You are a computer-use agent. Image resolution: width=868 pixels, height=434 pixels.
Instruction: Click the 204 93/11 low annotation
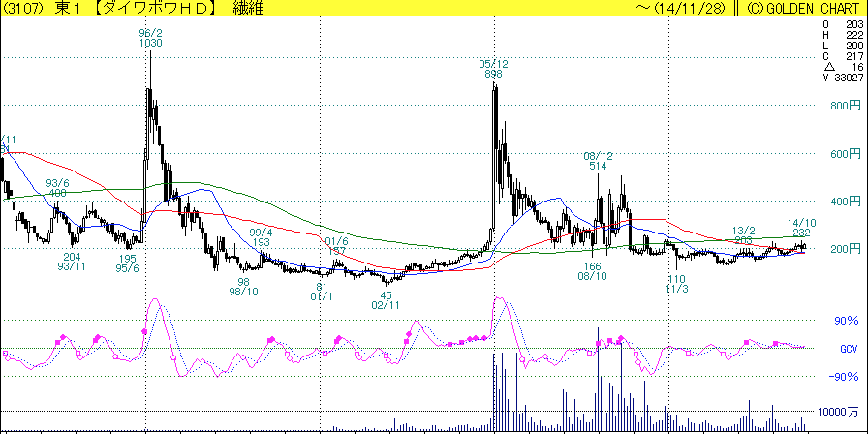(73, 262)
